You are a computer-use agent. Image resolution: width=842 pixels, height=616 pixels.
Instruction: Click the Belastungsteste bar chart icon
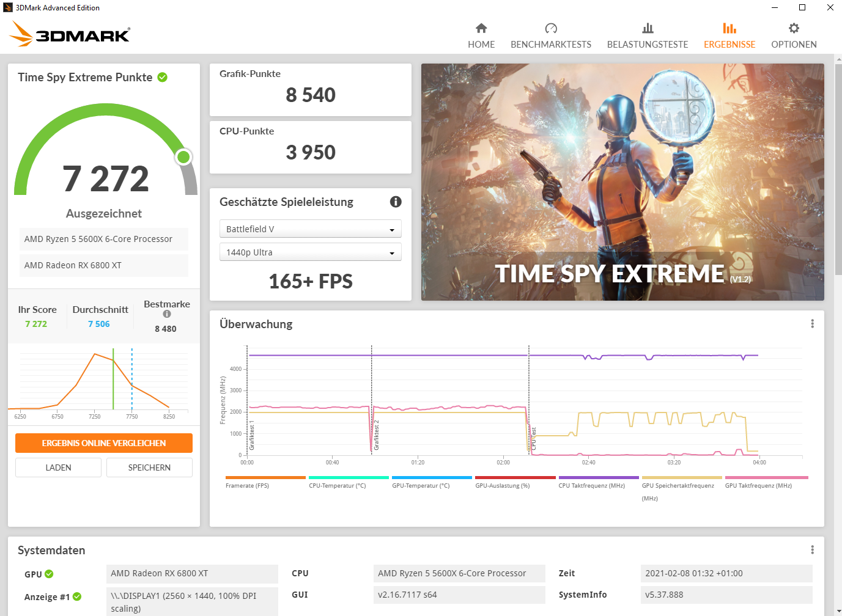pyautogui.click(x=648, y=28)
